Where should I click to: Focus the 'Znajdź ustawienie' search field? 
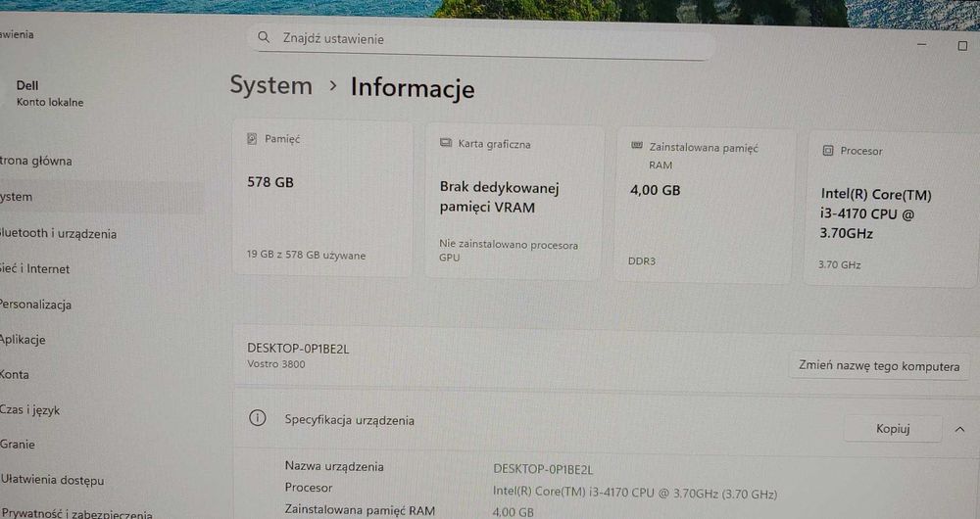coord(480,42)
